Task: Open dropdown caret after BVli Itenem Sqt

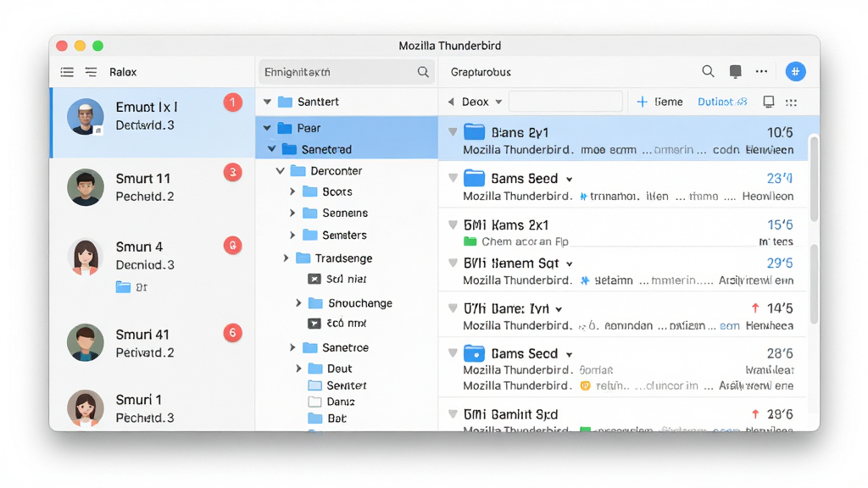Action: pyautogui.click(x=570, y=264)
